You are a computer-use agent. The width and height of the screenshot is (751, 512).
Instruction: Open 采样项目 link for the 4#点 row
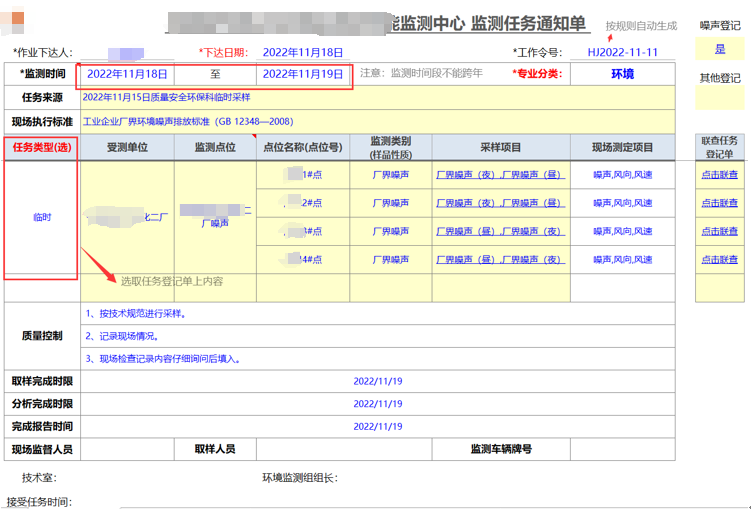500,259
